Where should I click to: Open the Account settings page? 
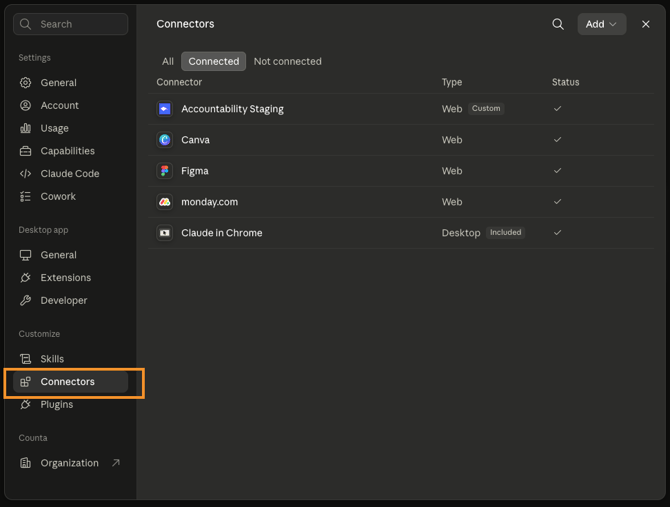pyautogui.click(x=71, y=105)
